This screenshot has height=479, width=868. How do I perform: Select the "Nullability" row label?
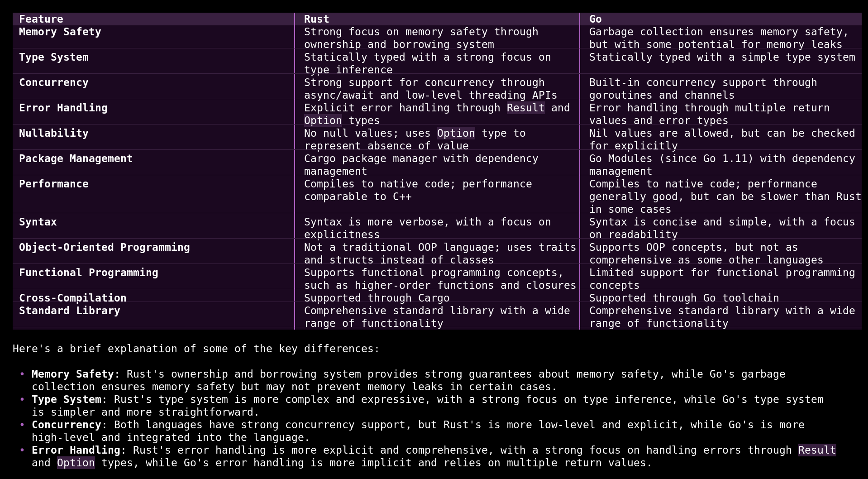click(53, 133)
